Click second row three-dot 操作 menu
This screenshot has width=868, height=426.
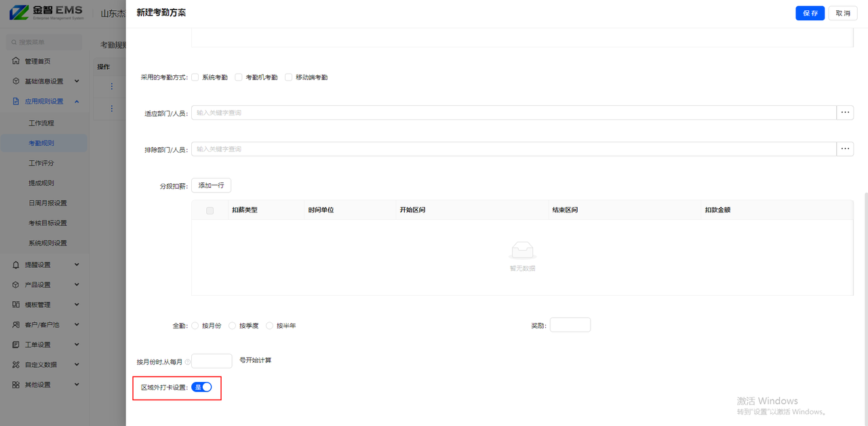click(x=111, y=109)
